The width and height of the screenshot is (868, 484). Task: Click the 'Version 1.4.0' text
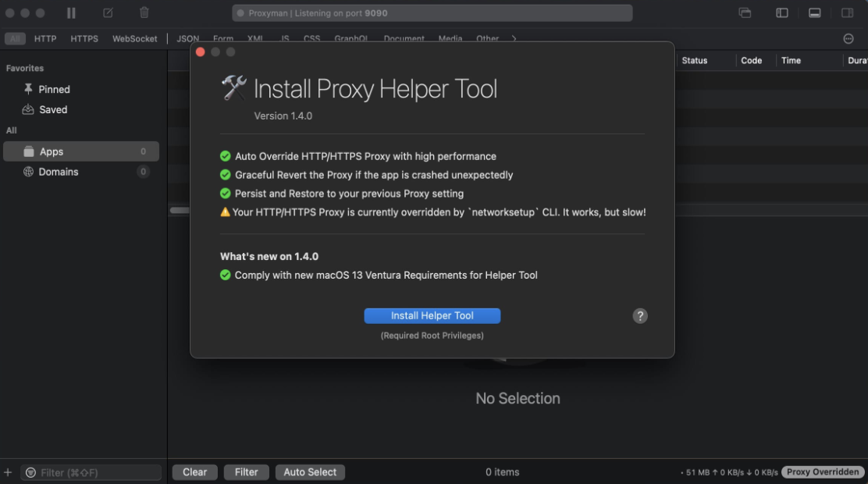tap(283, 116)
